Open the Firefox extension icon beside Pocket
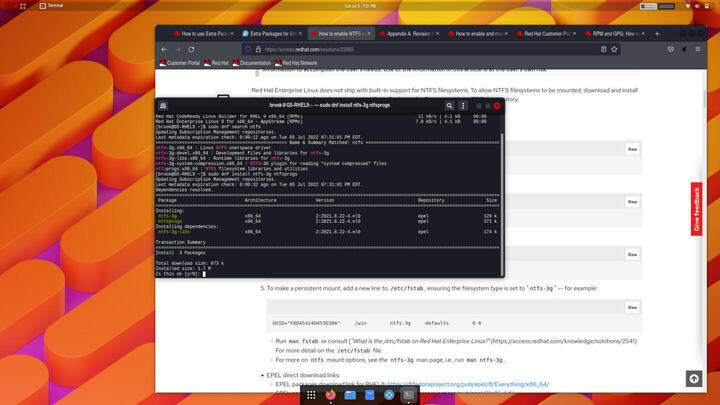This screenshot has height=405, width=720. coord(685,49)
